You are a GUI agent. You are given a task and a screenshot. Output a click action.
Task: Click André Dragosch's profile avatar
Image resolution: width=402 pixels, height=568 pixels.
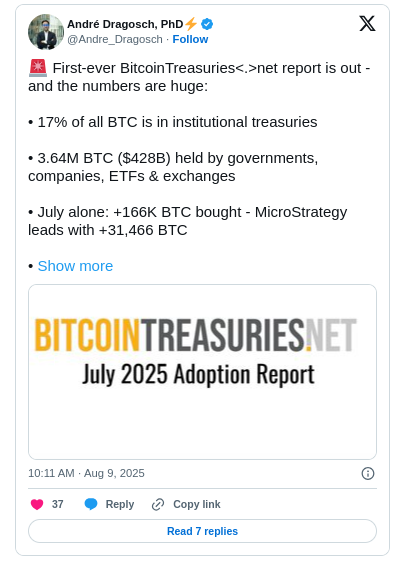pyautogui.click(x=46, y=32)
